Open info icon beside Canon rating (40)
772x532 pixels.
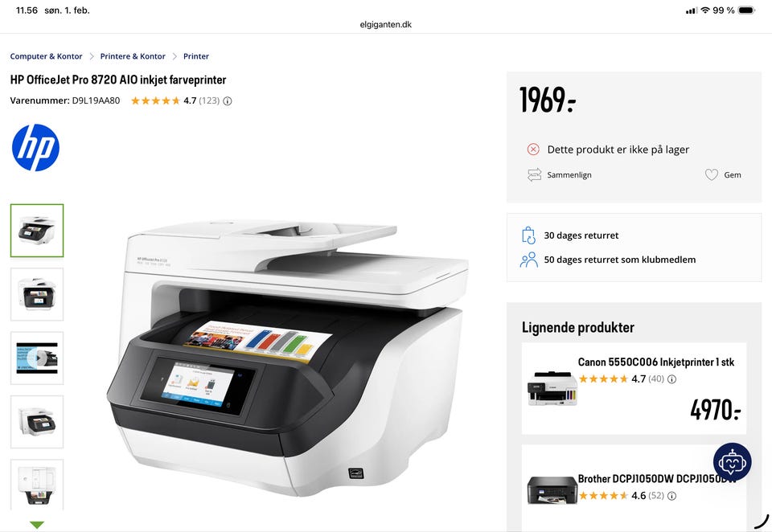pos(671,379)
